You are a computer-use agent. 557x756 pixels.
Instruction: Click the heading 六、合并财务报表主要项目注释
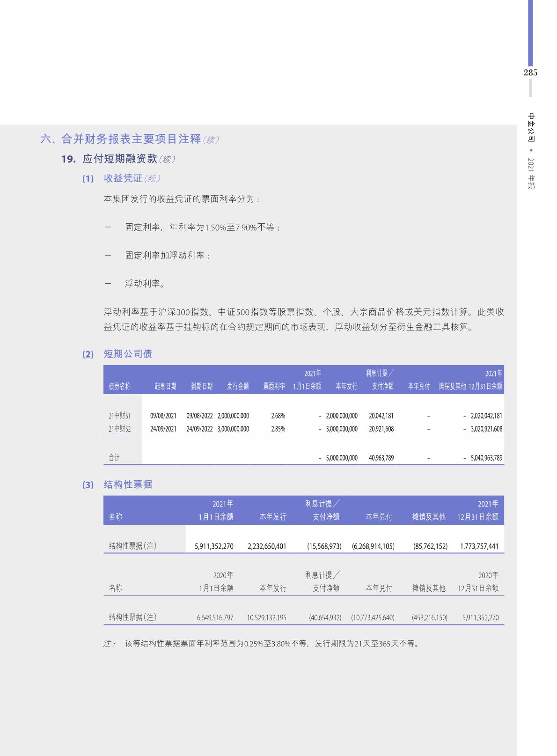pyautogui.click(x=121, y=139)
